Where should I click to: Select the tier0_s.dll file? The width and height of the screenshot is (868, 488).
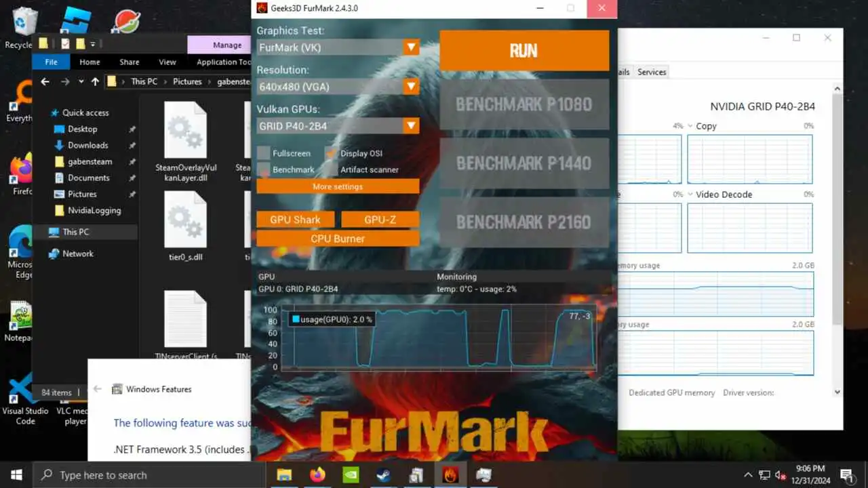pos(186,227)
